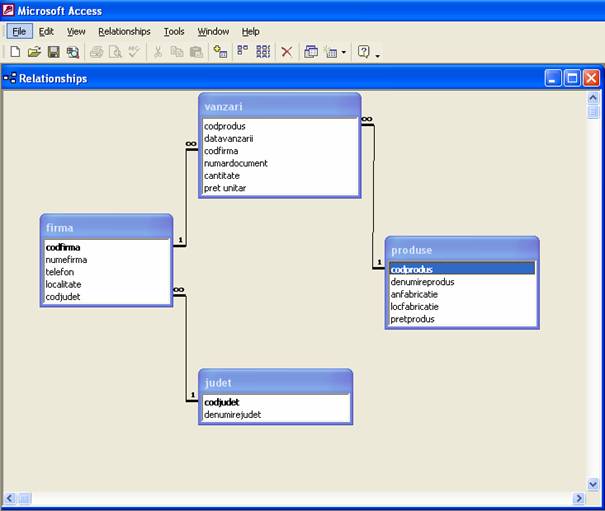Open the Tools menu
This screenshot has height=511, width=605.
pyautogui.click(x=174, y=31)
